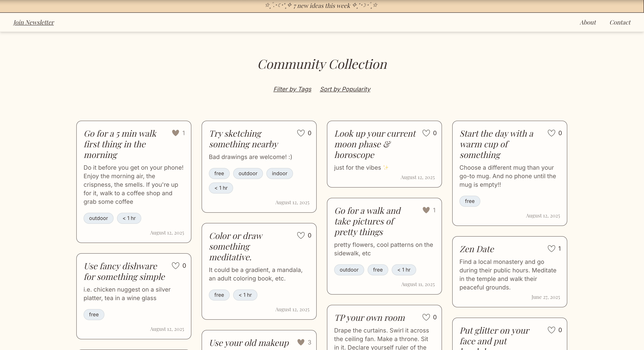Image resolution: width=644 pixels, height=350 pixels.
Task: Click the Zen Date heart icon
Action: click(x=551, y=249)
